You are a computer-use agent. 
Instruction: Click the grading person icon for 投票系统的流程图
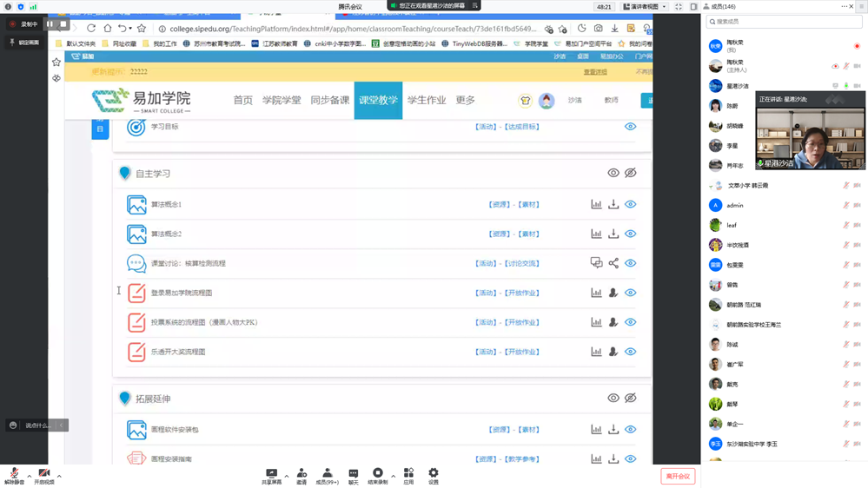tap(613, 322)
